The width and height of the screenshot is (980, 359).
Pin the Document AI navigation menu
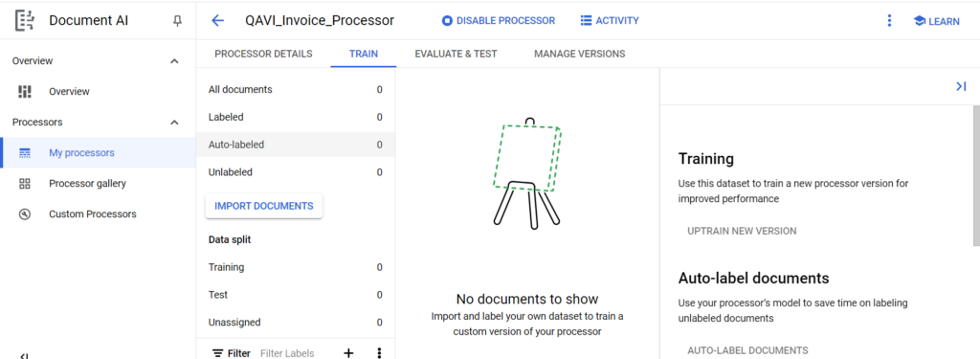tap(177, 21)
